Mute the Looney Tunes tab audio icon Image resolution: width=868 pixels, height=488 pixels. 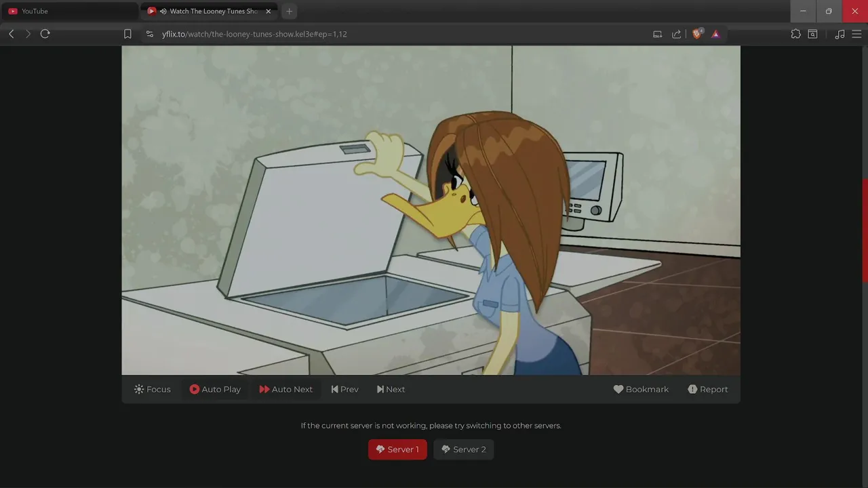[x=163, y=12]
